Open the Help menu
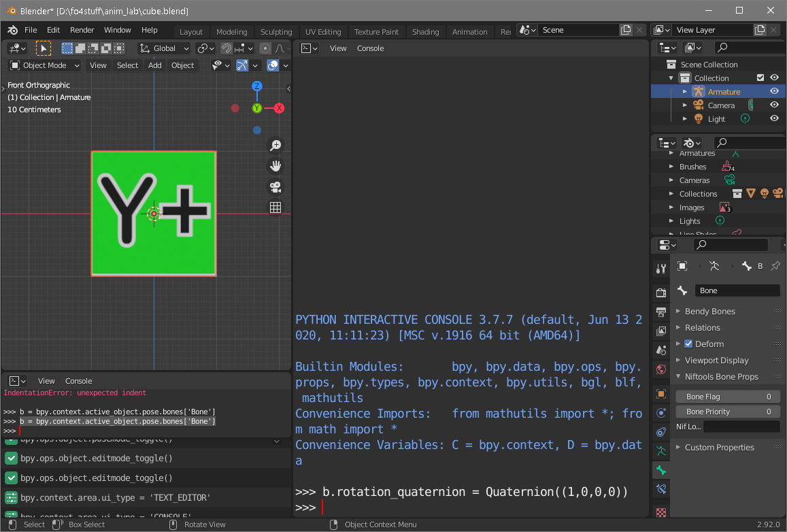Screen dimensions: 787x532 [x=149, y=30]
